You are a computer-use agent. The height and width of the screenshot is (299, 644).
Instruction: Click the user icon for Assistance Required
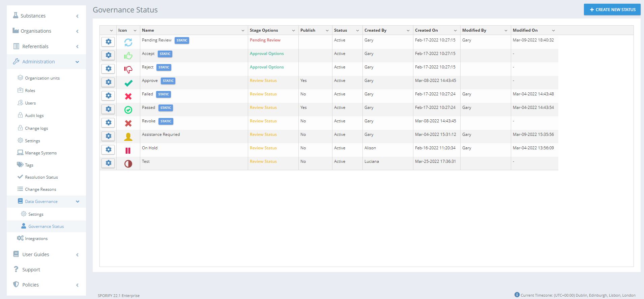(x=128, y=137)
